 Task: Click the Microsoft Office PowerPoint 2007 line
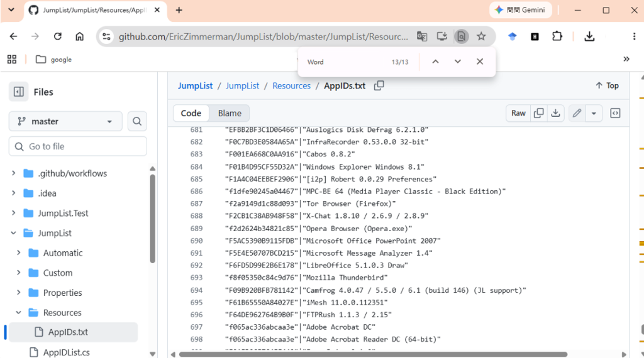(x=333, y=241)
